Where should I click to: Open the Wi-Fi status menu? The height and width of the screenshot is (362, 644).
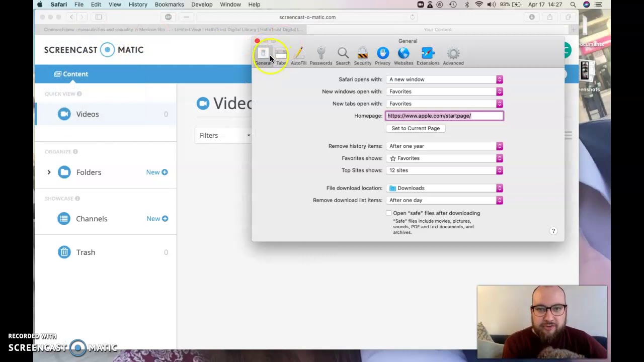coord(479,5)
